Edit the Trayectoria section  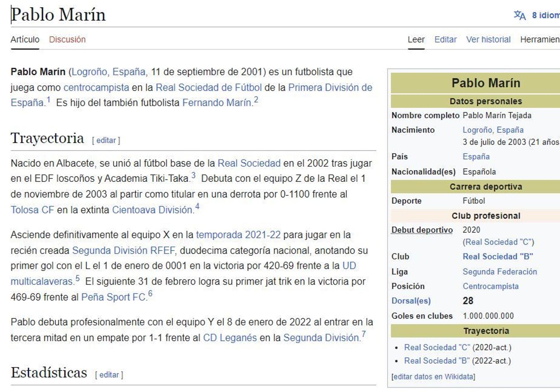coord(106,140)
